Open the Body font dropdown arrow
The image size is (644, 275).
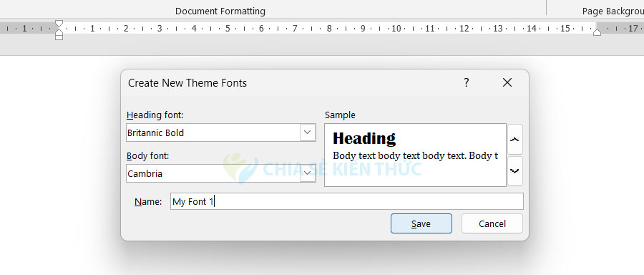coord(307,173)
